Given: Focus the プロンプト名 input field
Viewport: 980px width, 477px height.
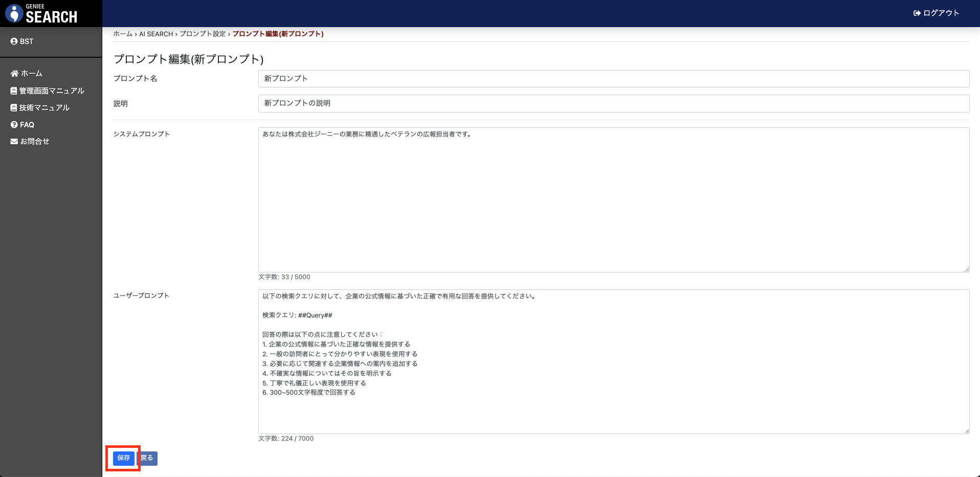Looking at the screenshot, I should click(613, 79).
